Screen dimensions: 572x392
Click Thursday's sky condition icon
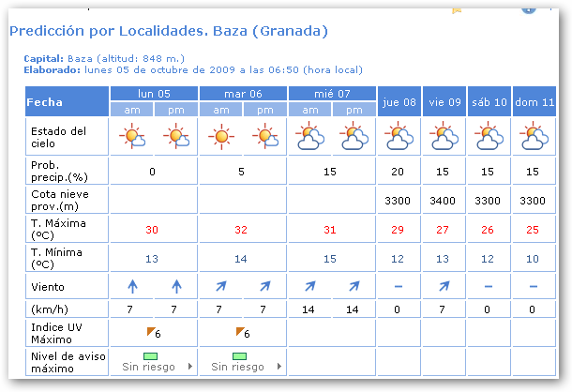399,139
